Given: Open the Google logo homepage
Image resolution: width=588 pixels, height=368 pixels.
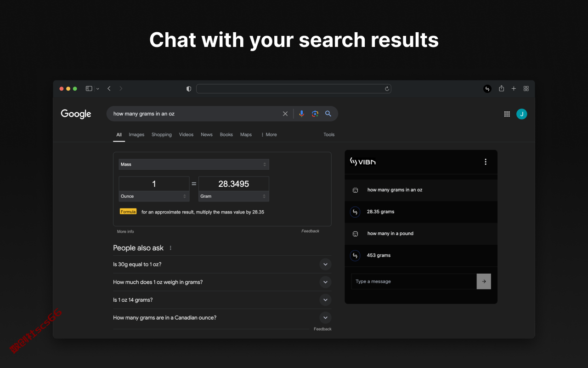Looking at the screenshot, I should (x=76, y=114).
